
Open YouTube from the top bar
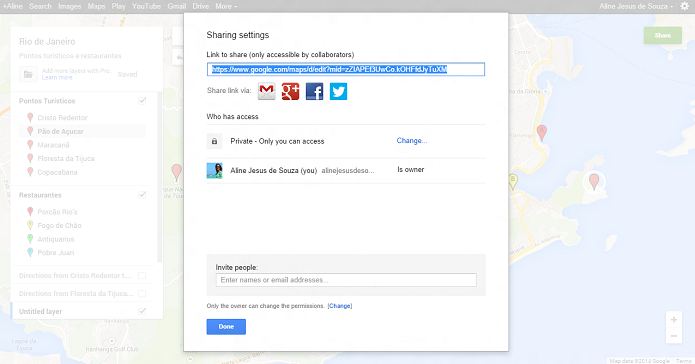pos(146,6)
